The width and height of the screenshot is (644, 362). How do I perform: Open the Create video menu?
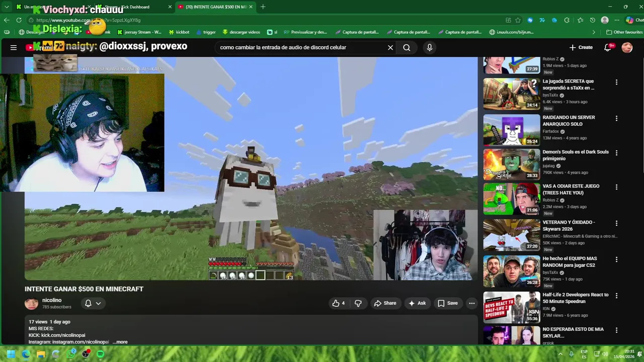pyautogui.click(x=581, y=47)
